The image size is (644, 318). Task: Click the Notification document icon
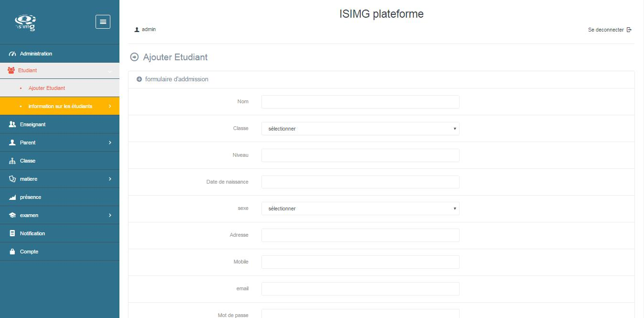coord(13,233)
